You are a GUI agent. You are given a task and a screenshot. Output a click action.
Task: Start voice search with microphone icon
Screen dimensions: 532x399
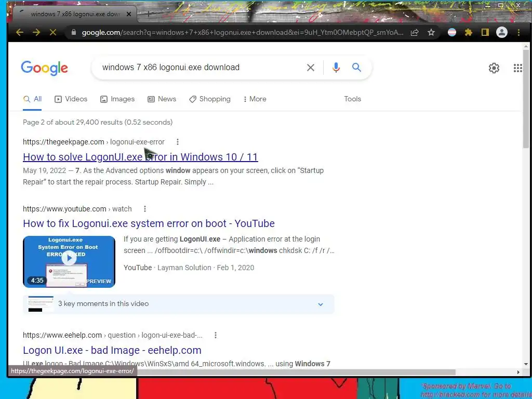(x=336, y=68)
